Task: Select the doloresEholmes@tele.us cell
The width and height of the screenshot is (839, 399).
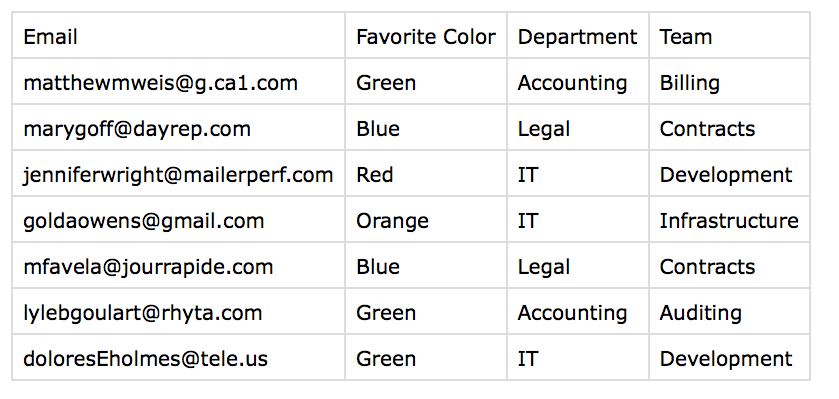Action: pyautogui.click(x=178, y=357)
